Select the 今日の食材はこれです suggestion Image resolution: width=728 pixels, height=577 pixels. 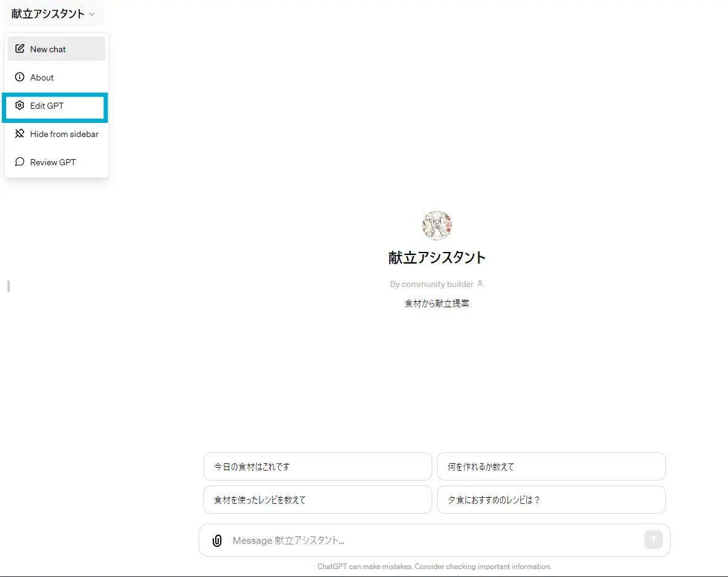tap(317, 466)
